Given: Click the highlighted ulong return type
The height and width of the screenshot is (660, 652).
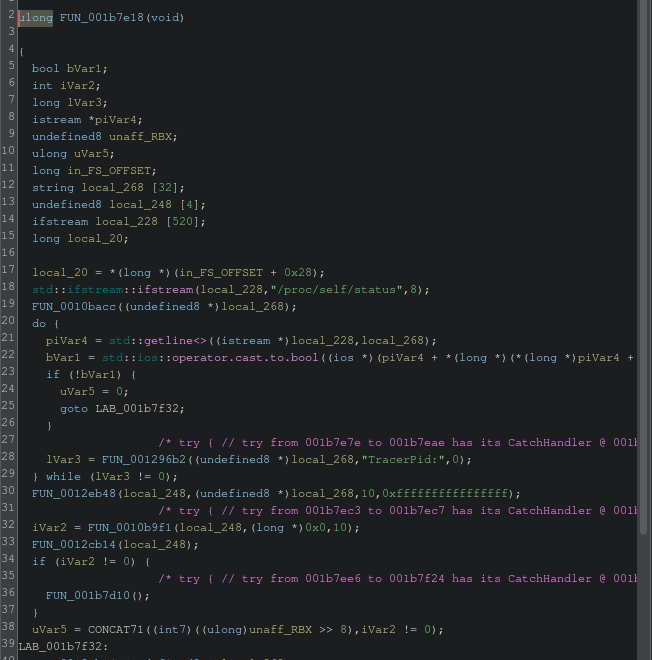Looking at the screenshot, I should 36,18.
